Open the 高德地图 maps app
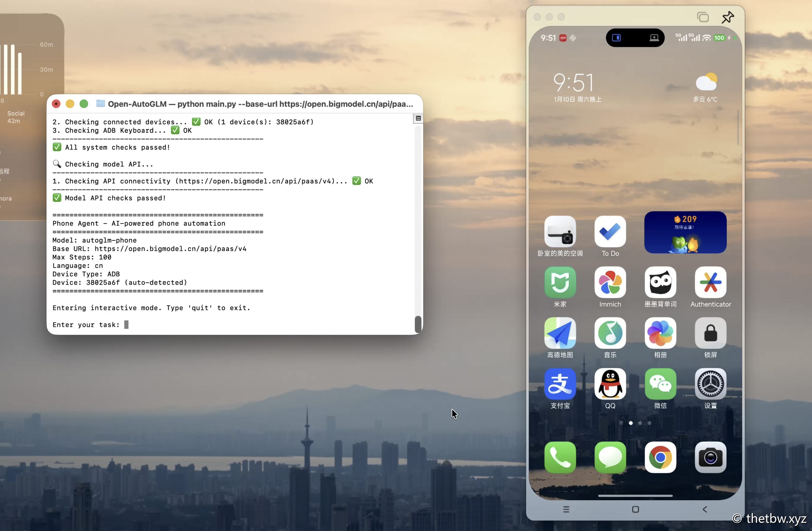The width and height of the screenshot is (812, 531). 560,333
